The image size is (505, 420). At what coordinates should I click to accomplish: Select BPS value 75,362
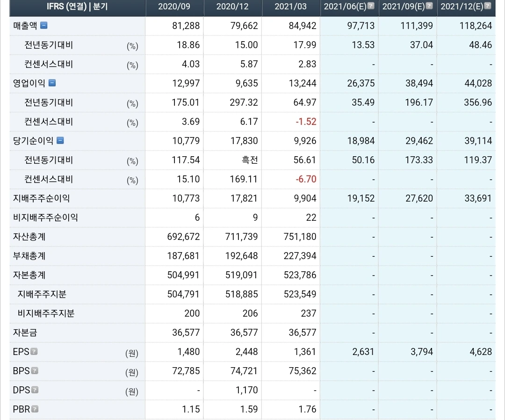(x=303, y=371)
